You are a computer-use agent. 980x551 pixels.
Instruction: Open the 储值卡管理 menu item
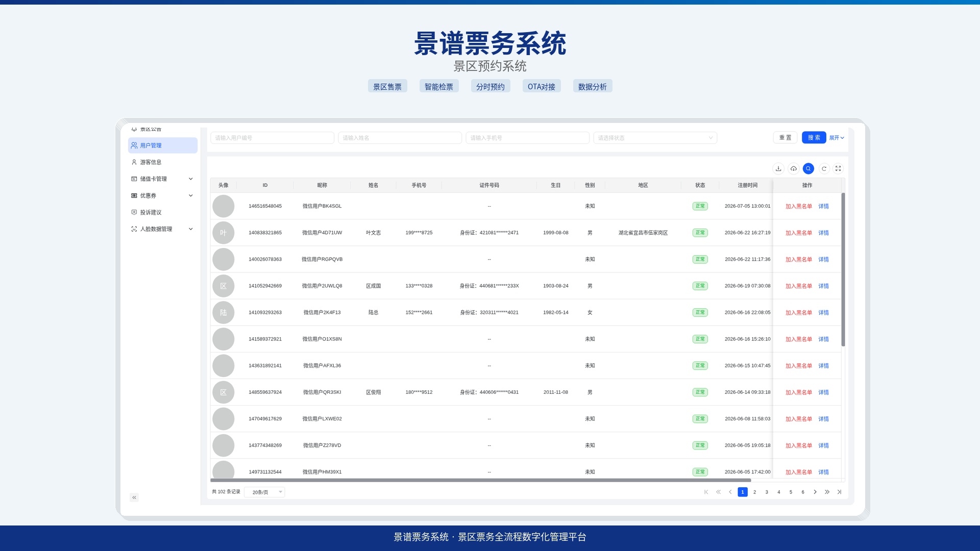pyautogui.click(x=163, y=179)
